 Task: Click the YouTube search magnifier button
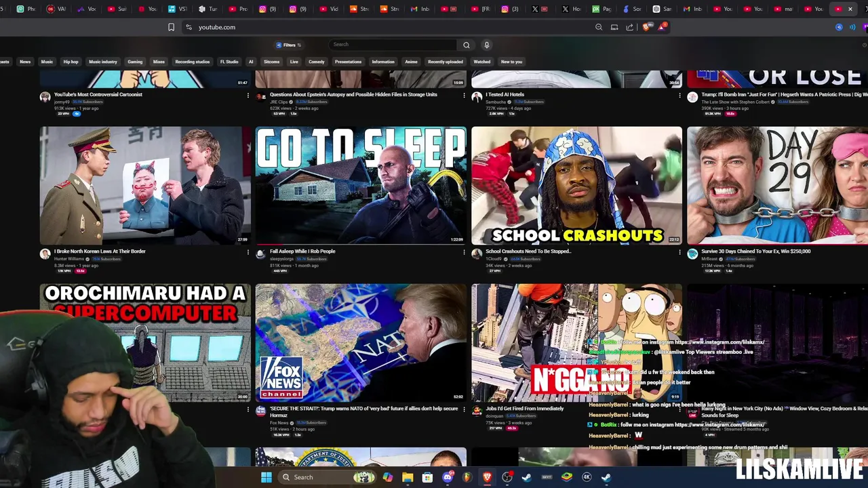pyautogui.click(x=466, y=45)
